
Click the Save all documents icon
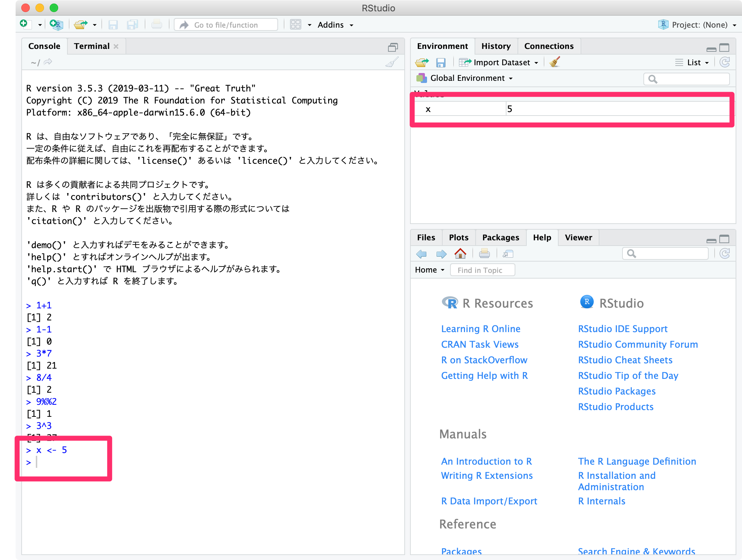pos(132,25)
